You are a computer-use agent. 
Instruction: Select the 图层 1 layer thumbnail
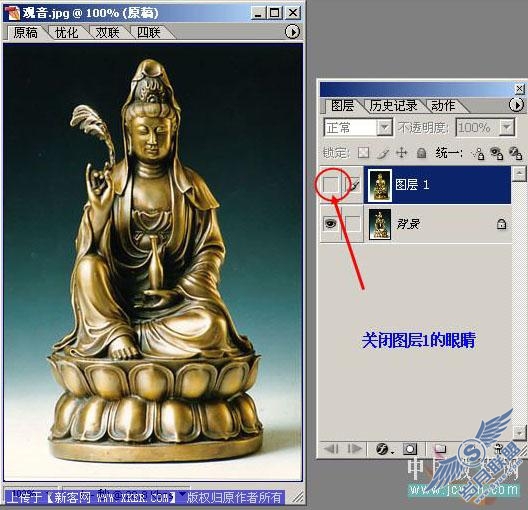[380, 185]
